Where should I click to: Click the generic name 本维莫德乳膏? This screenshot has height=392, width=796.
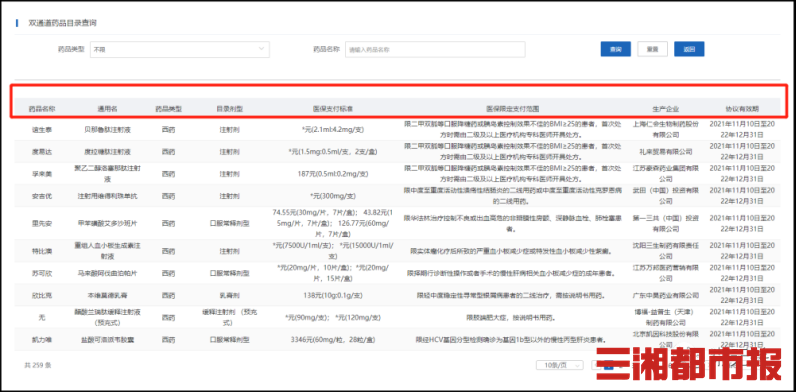click(108, 296)
